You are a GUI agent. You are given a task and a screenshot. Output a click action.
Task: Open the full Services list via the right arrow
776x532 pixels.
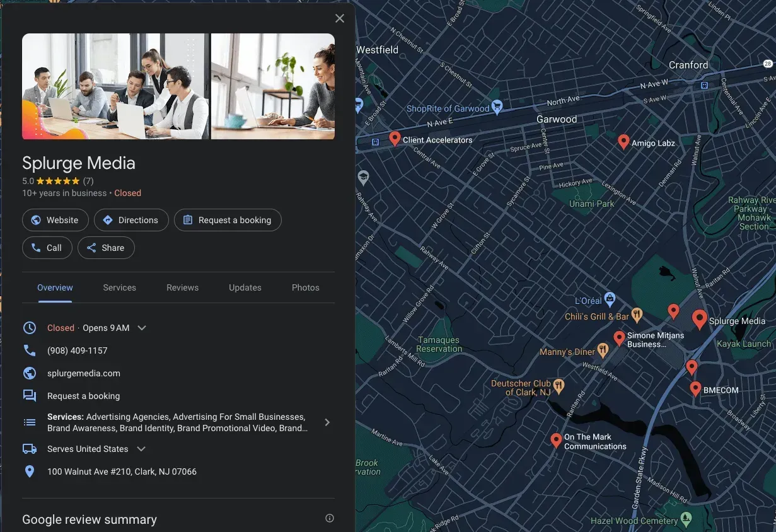click(x=327, y=422)
